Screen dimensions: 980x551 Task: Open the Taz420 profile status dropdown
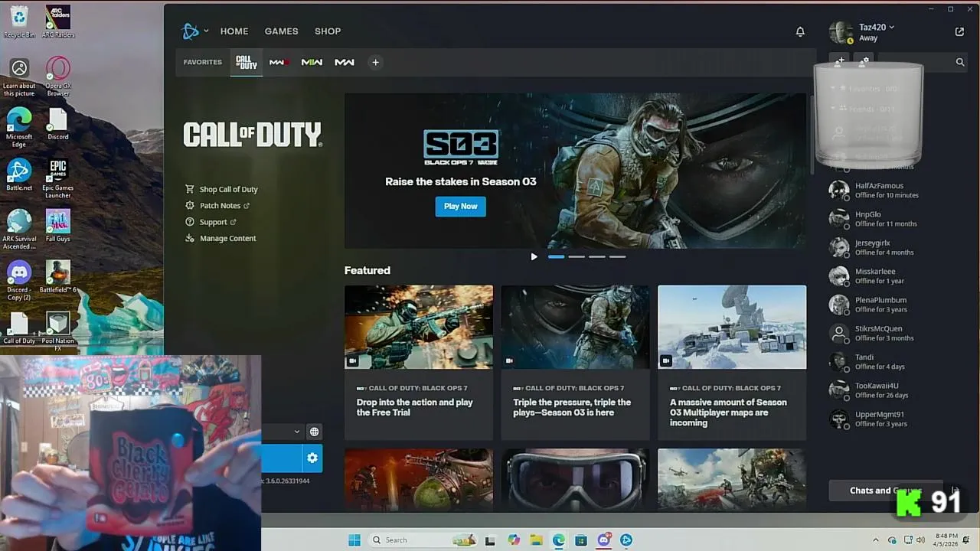point(876,28)
